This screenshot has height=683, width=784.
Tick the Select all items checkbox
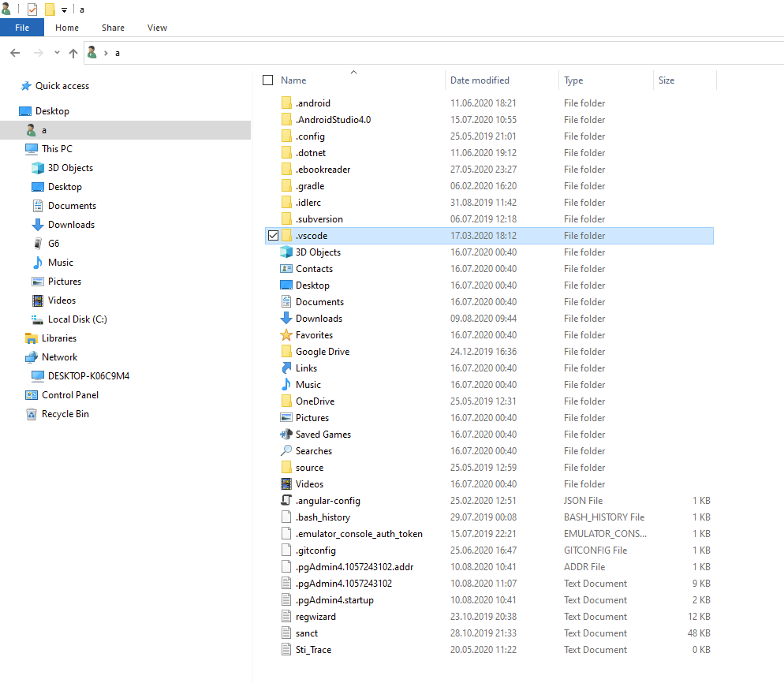[x=268, y=80]
